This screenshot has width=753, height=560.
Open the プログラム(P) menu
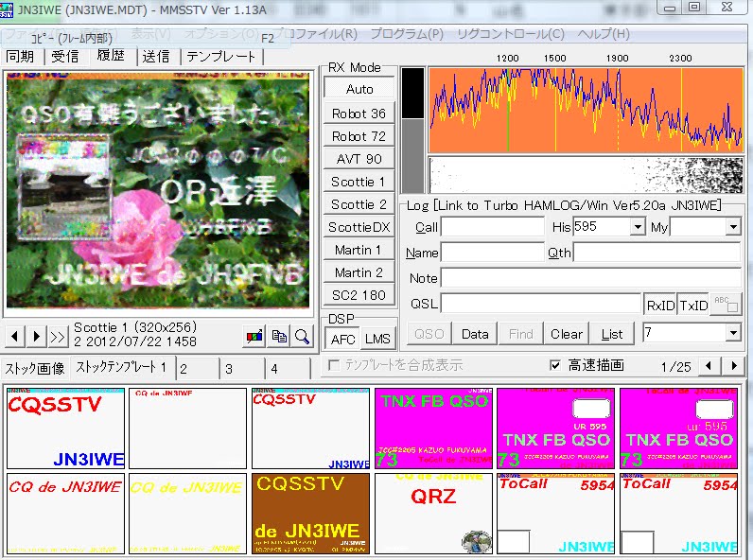[407, 34]
